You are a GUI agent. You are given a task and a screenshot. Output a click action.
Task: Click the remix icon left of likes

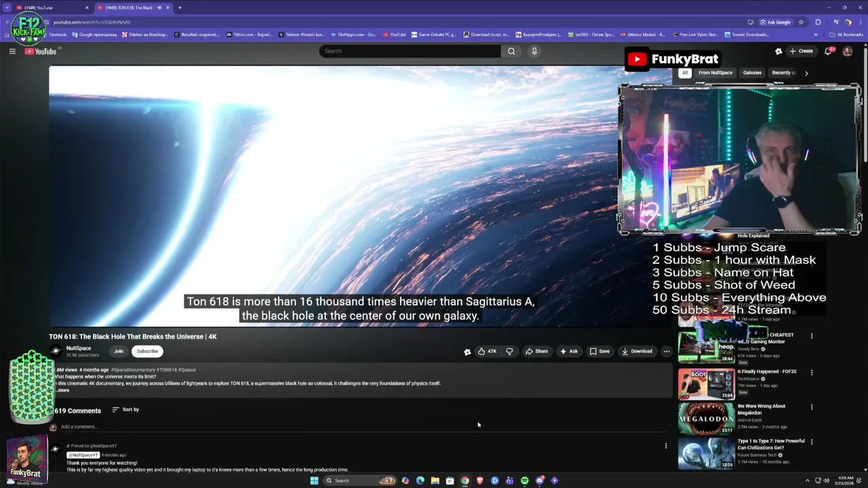pyautogui.click(x=467, y=351)
